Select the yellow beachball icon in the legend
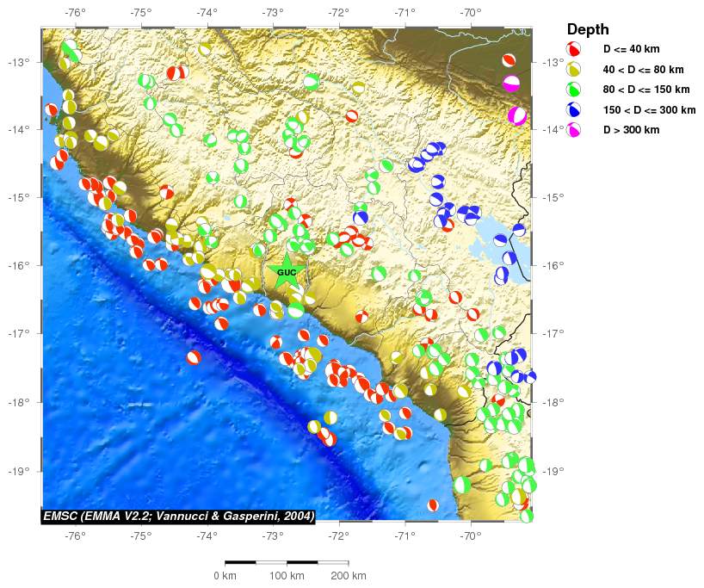Screen dimensions: 704x588 pos(573,69)
